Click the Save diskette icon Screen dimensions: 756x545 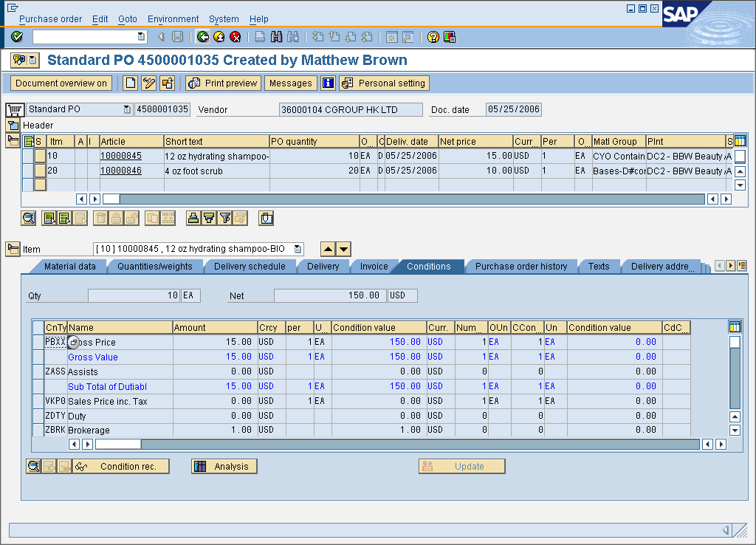177,37
